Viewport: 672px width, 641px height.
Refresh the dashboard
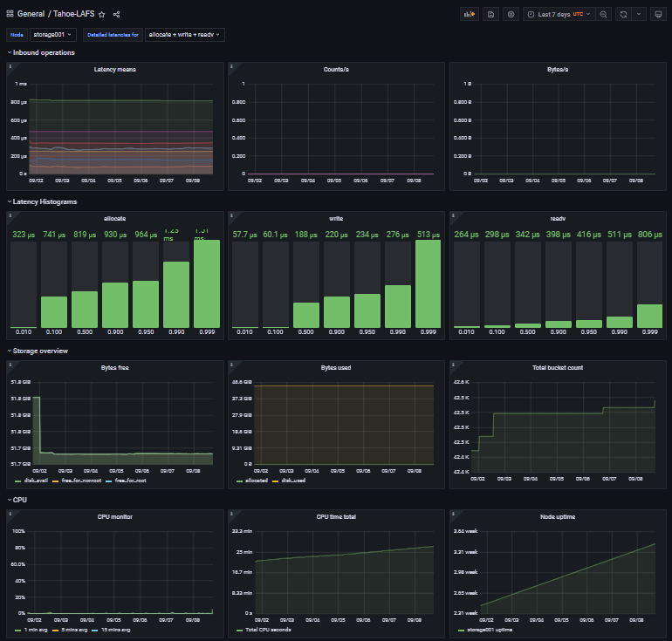[622, 14]
